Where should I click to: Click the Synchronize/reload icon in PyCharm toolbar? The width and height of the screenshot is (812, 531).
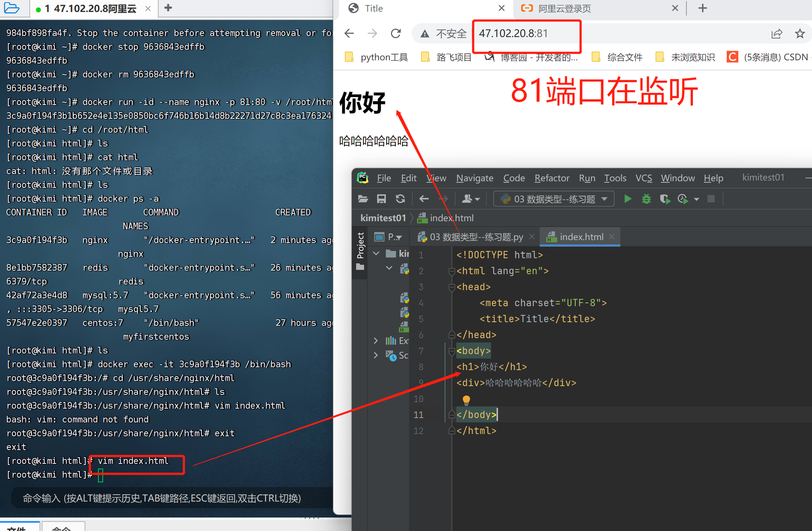coord(400,199)
